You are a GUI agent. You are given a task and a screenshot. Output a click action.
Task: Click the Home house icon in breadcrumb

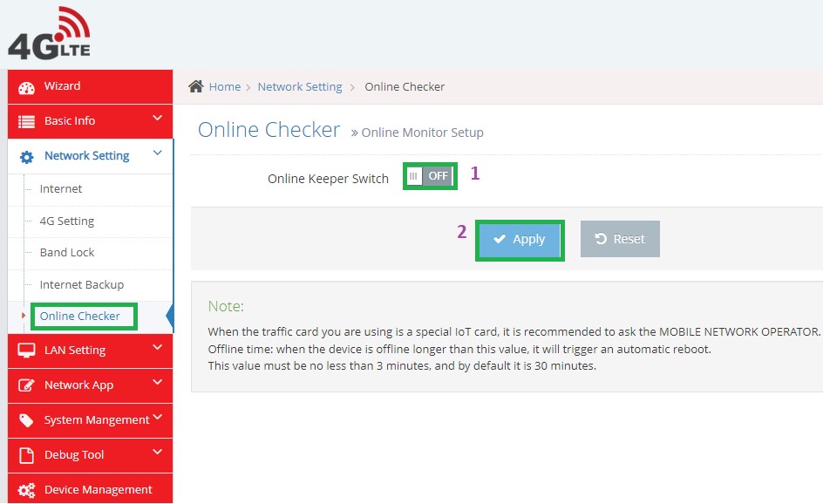196,86
